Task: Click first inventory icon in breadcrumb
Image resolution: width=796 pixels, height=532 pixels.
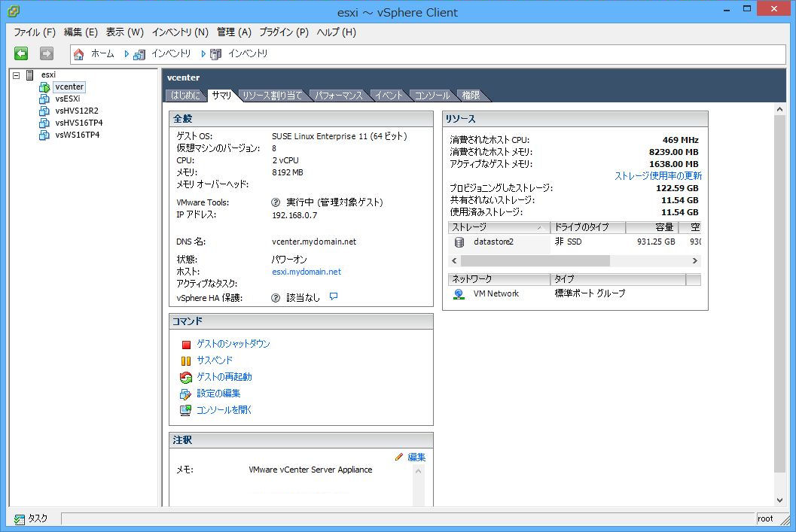Action: click(x=139, y=54)
